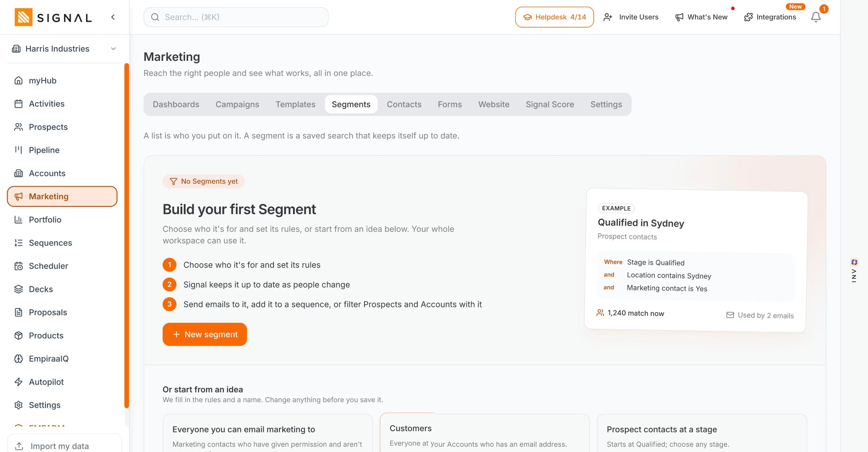The image size is (868, 452).
Task: Open the Products box icon
Action: [x=19, y=335]
